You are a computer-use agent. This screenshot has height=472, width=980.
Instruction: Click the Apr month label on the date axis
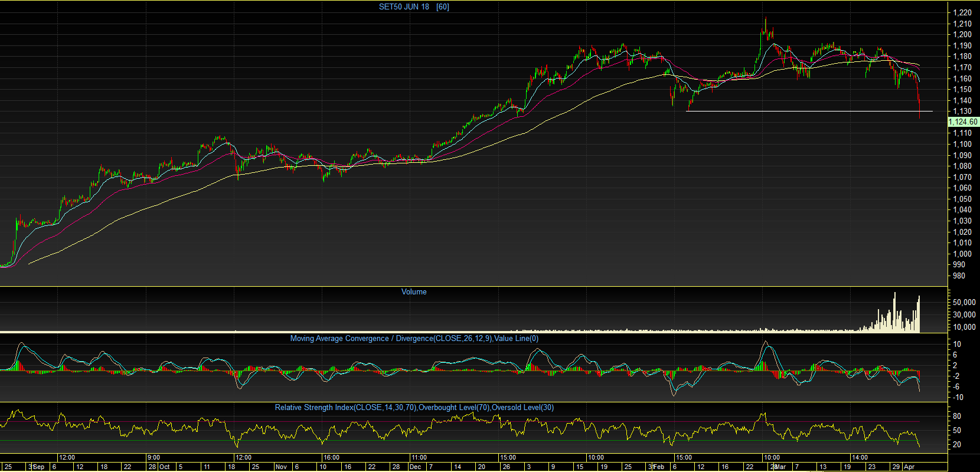tap(909, 467)
